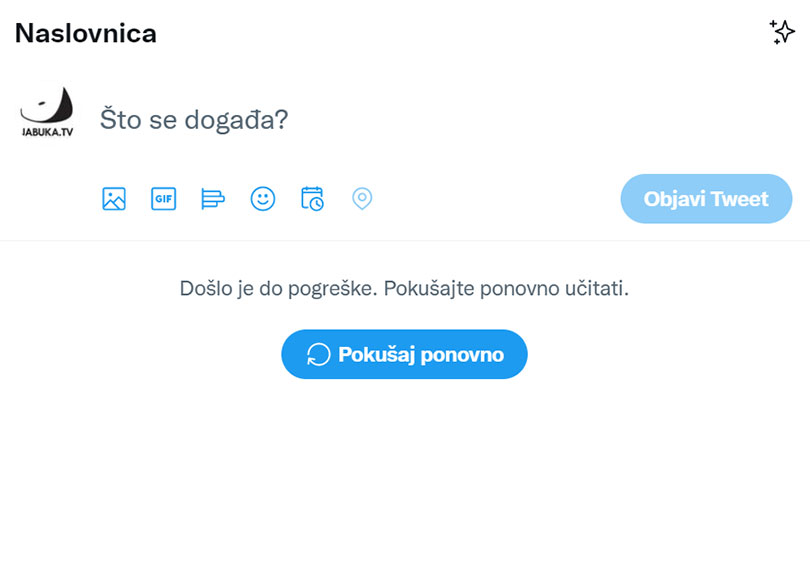Click the "Došlo je do pogreške" sentence
Image resolution: width=810 pixels, height=565 pixels.
[x=278, y=288]
